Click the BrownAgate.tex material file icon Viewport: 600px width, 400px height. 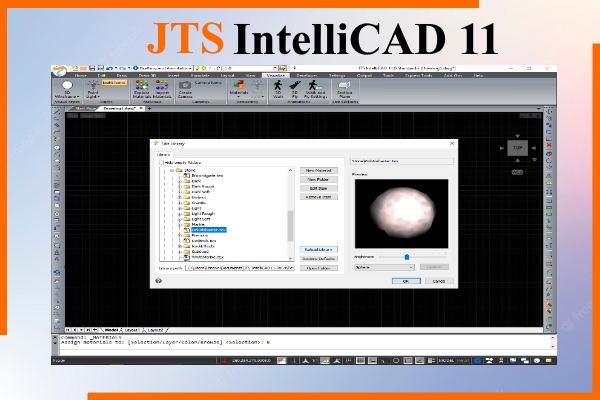click(x=186, y=176)
